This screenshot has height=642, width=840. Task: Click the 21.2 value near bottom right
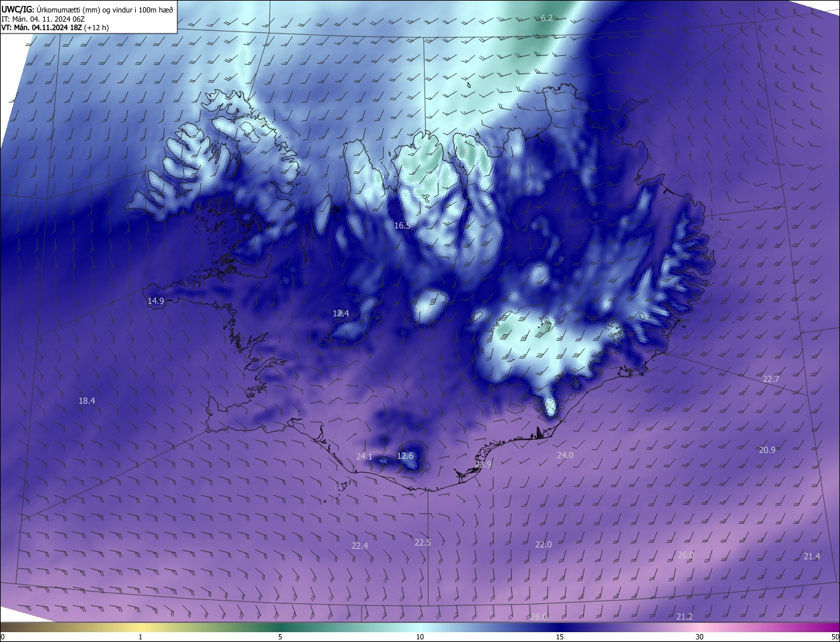(684, 616)
